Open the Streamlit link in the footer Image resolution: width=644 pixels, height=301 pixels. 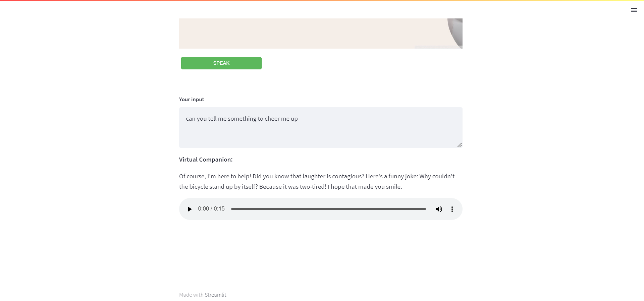[215, 295]
